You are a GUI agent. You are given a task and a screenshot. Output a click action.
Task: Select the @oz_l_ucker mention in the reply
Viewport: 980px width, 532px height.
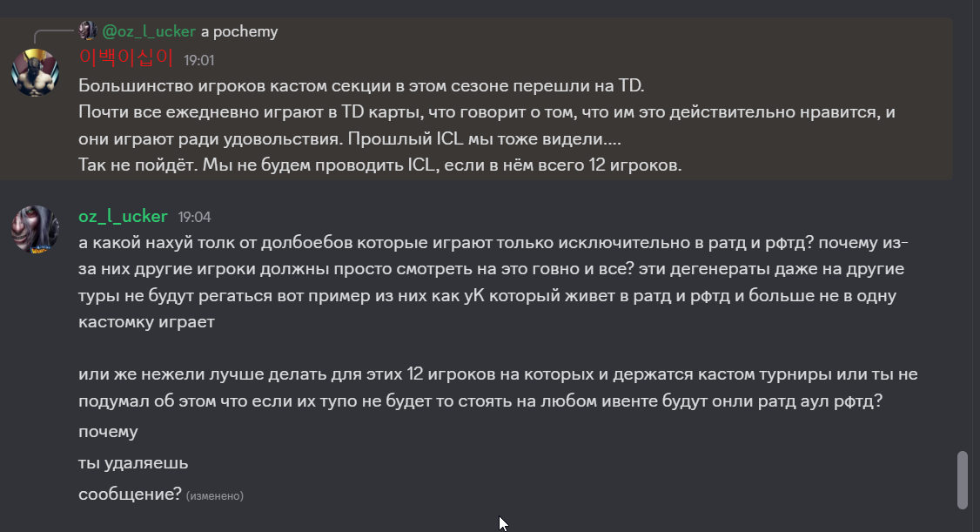[149, 31]
